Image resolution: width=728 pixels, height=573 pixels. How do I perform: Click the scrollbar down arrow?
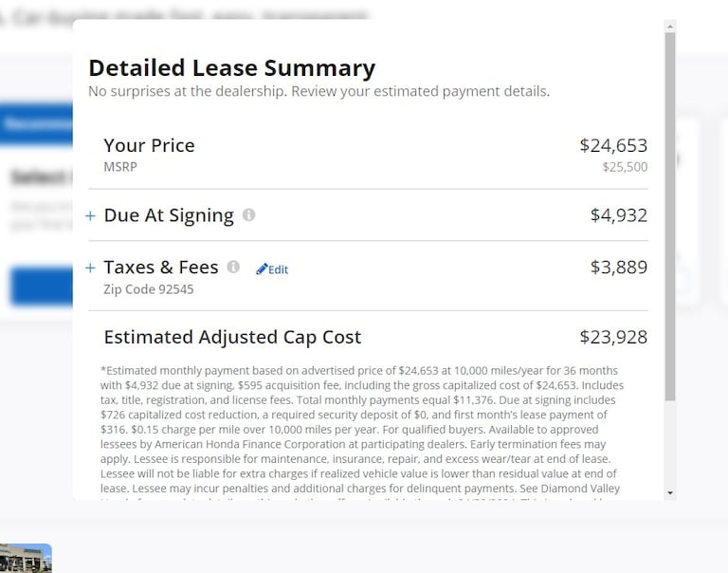670,492
